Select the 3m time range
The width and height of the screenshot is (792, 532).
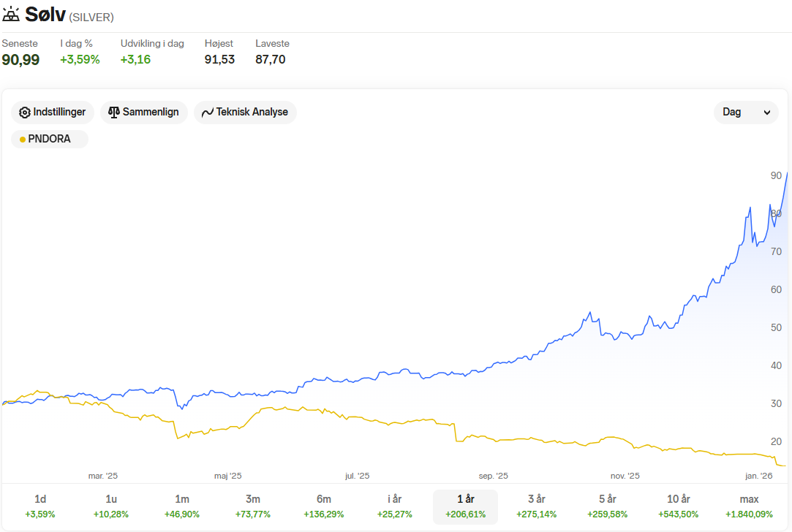tap(252, 506)
